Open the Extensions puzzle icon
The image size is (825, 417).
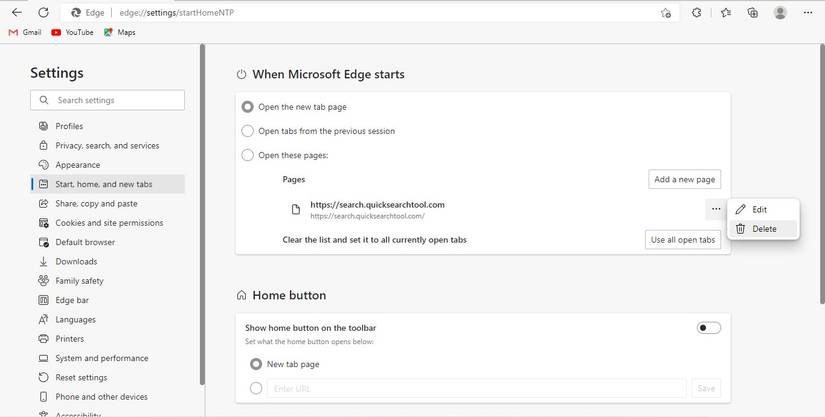click(x=697, y=13)
